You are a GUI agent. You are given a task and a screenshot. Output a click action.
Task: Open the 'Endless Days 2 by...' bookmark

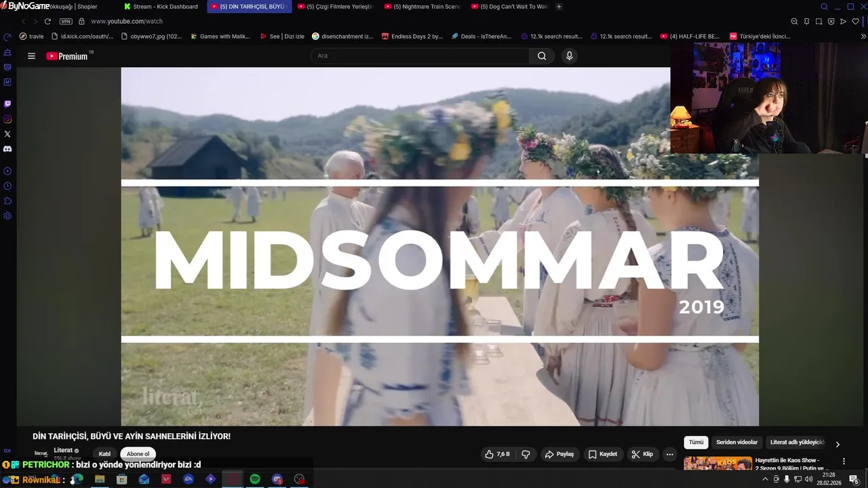(412, 37)
